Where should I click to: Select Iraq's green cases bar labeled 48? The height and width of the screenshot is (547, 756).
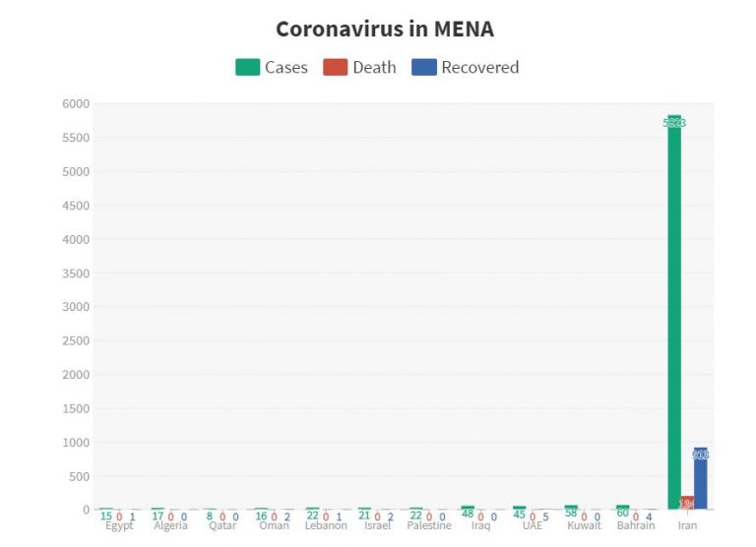(468, 508)
